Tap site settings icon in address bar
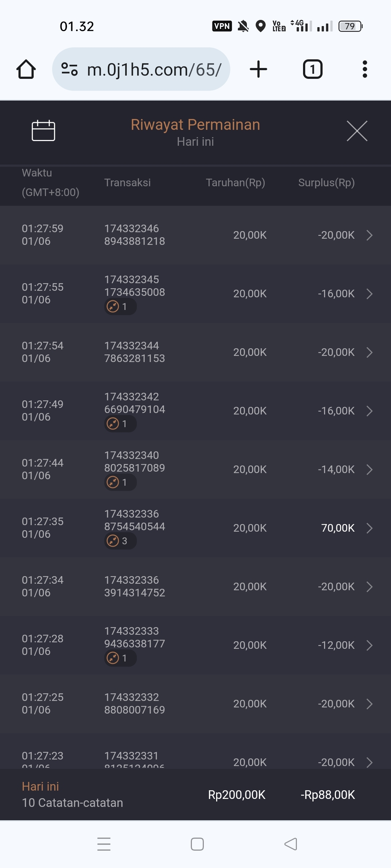This screenshot has height=868, width=391. (70, 69)
